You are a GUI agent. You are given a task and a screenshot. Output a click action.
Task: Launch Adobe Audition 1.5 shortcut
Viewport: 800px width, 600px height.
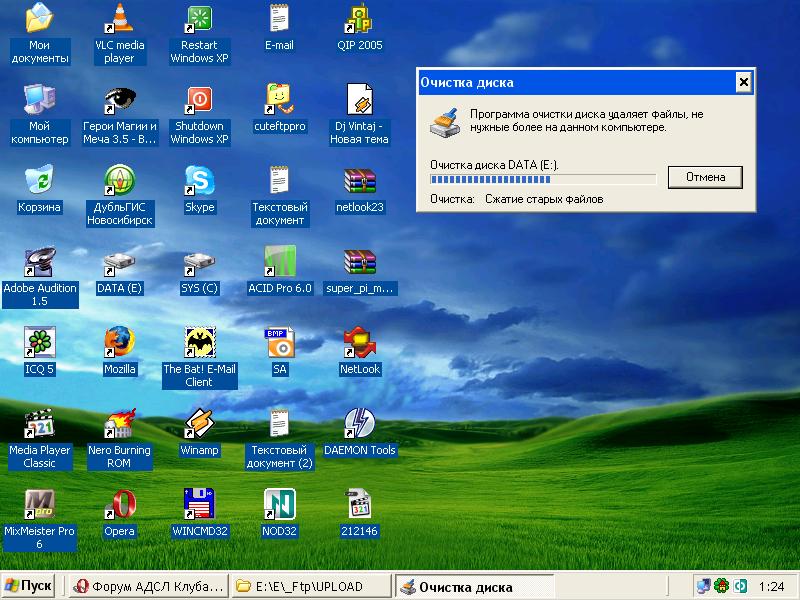pos(39,261)
